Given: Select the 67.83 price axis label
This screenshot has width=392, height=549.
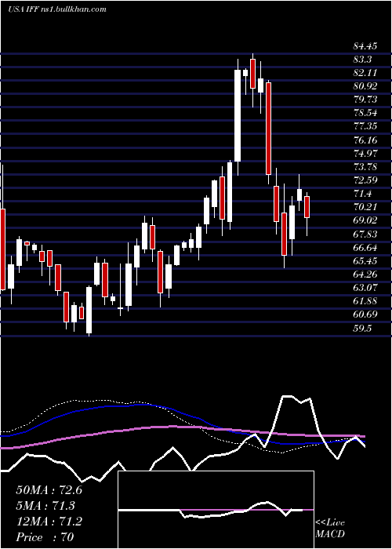Looking at the screenshot, I should [365, 235].
